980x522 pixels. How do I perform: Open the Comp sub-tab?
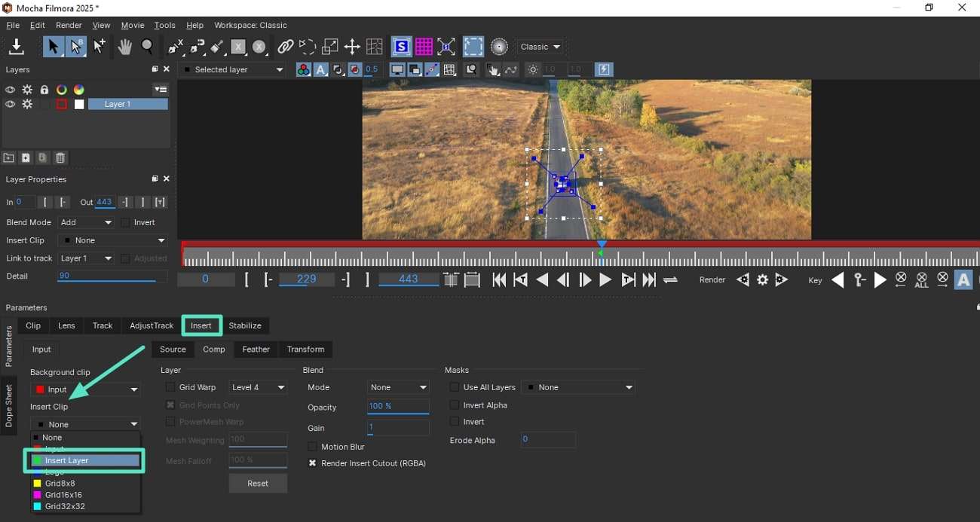coord(214,350)
